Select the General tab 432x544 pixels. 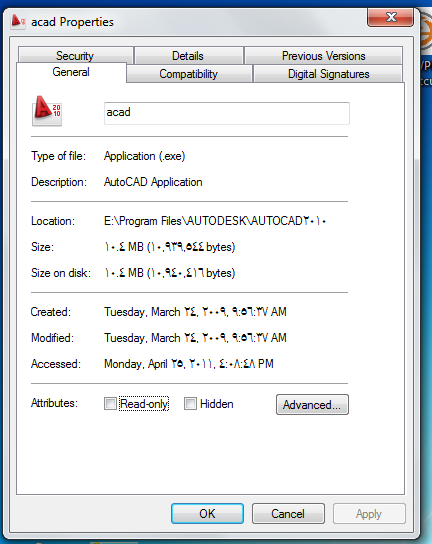(71, 72)
